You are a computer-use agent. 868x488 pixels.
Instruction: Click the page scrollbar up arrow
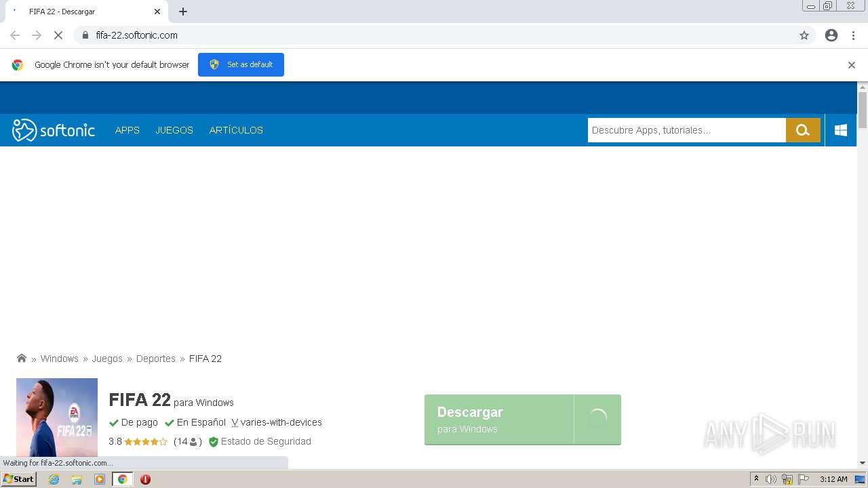point(863,87)
